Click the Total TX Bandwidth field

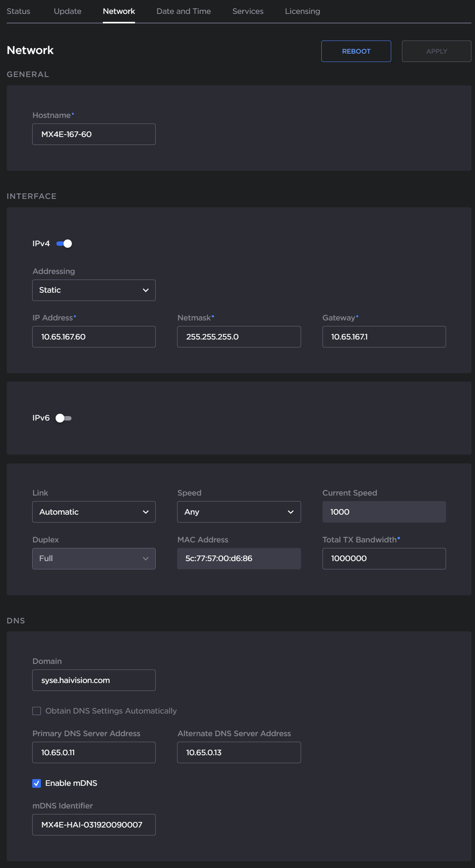click(384, 558)
